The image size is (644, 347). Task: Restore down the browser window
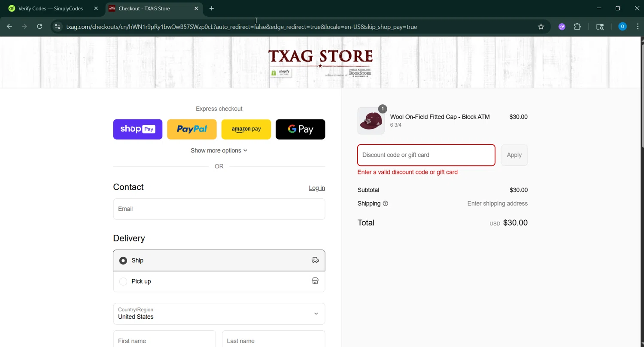(618, 8)
